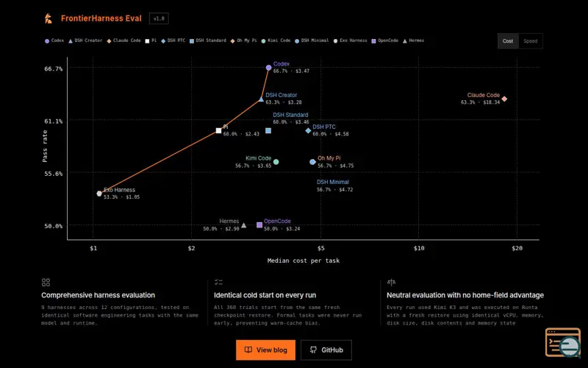The height and width of the screenshot is (368, 588).
Task: Open the terminal search floating widget
Action: [x=562, y=342]
